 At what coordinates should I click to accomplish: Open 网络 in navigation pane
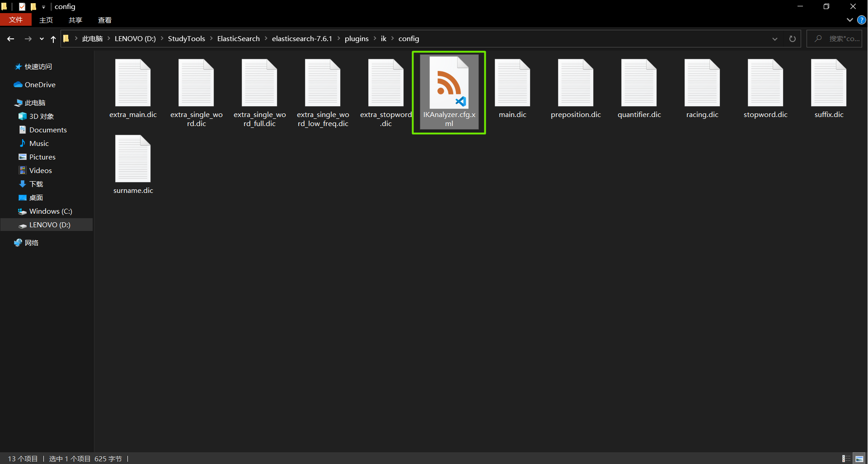point(31,243)
